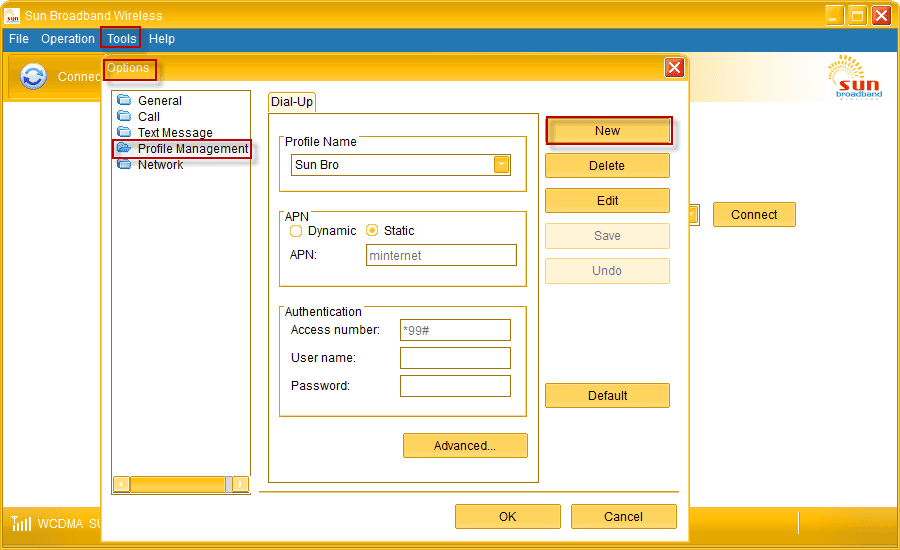Switch to the Dial-Up tab
Screen dimensions: 900x550
[x=292, y=102]
